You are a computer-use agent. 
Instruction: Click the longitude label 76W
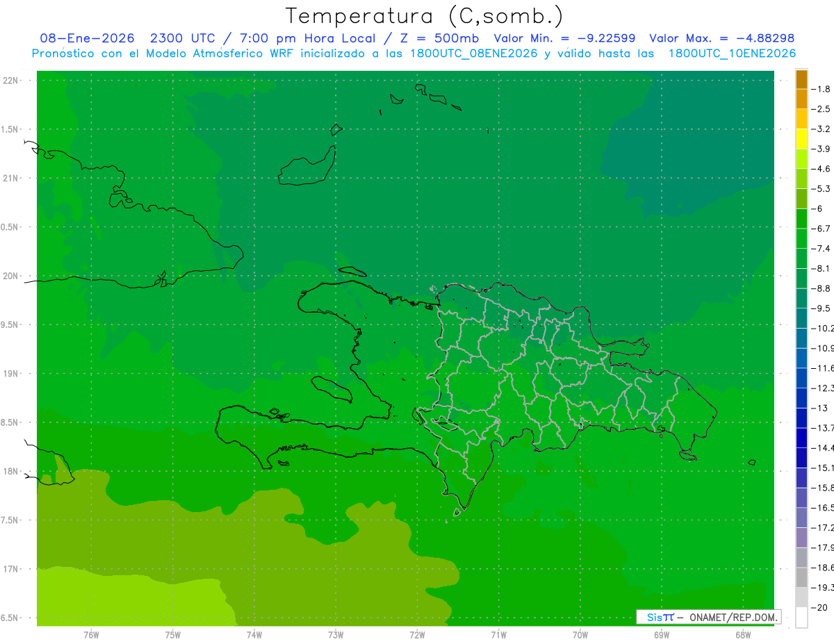click(91, 634)
